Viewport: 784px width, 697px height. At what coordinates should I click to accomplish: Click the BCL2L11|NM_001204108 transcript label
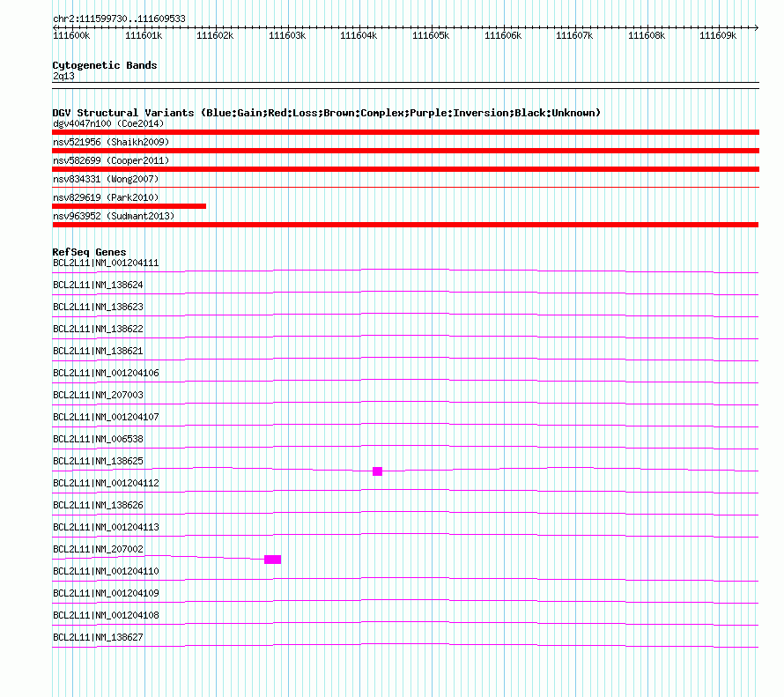pyautogui.click(x=106, y=615)
